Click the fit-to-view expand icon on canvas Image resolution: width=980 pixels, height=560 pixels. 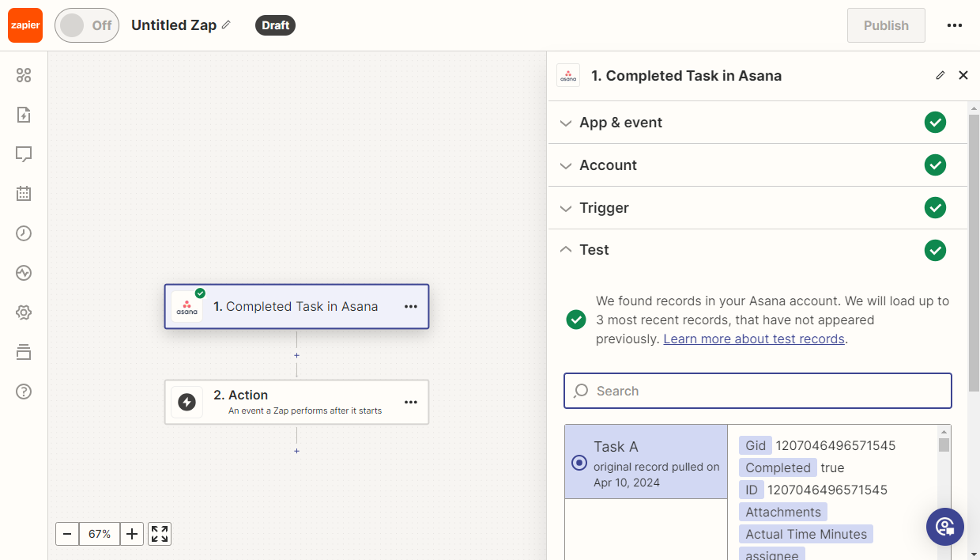160,534
